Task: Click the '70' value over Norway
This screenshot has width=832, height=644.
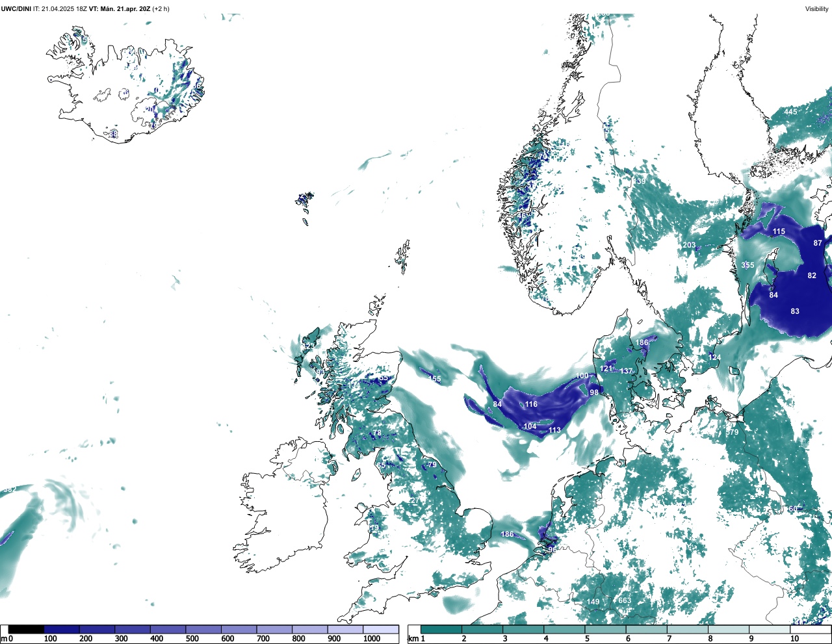Action: pyautogui.click(x=543, y=157)
